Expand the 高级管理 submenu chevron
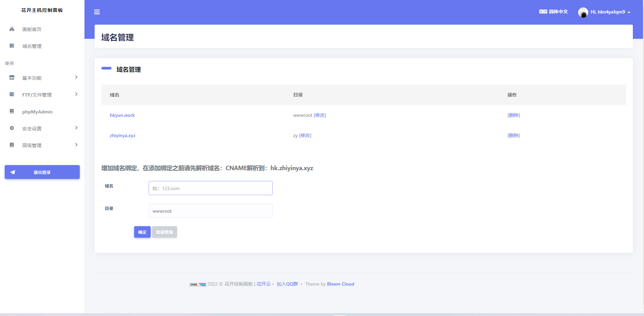Screen dimensions: 644x316 76,145
